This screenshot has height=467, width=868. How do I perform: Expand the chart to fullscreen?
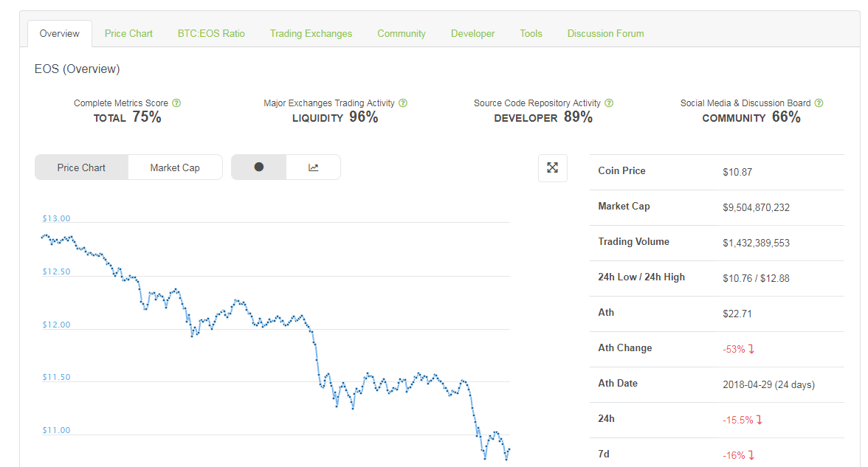(552, 167)
